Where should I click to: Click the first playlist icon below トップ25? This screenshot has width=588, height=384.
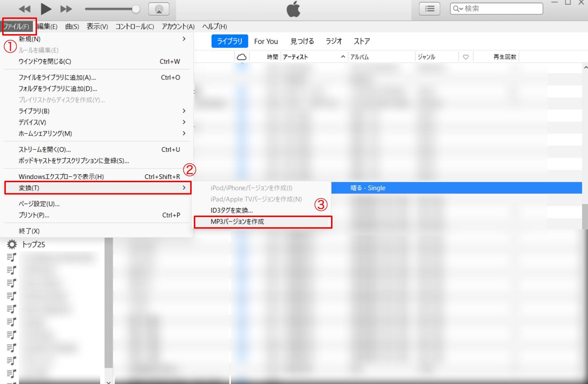pos(12,257)
